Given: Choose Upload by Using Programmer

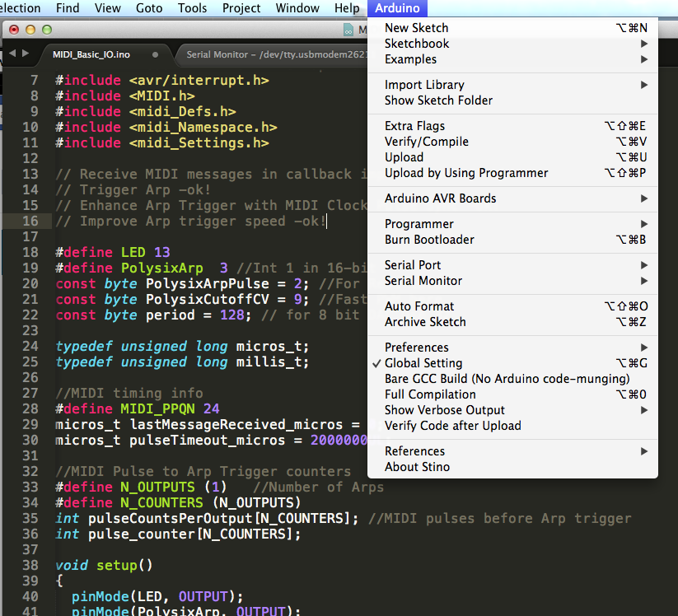Looking at the screenshot, I should pyautogui.click(x=512, y=173).
